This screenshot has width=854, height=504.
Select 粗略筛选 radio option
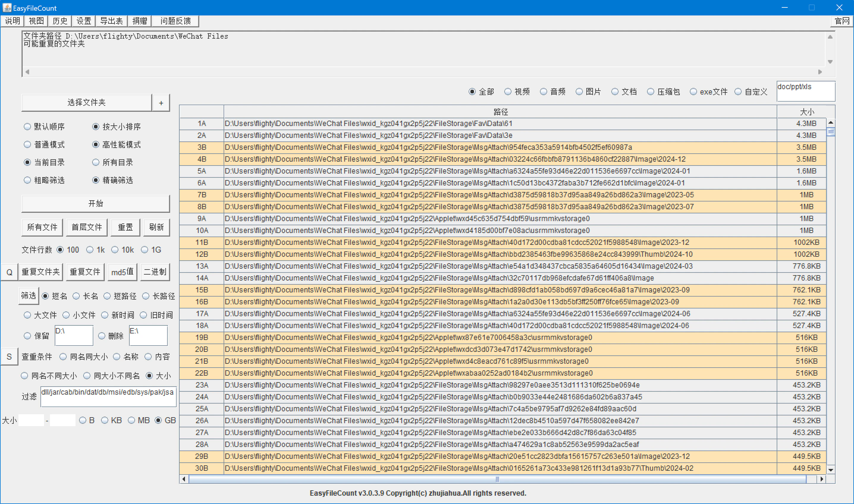(x=45, y=180)
